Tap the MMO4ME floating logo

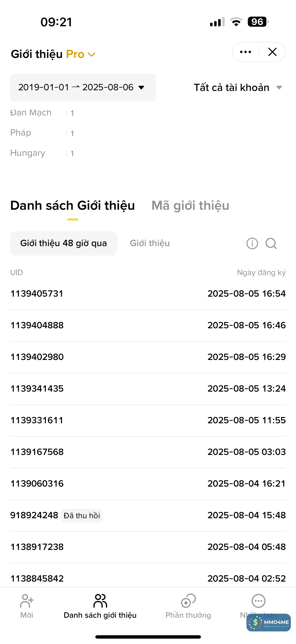pyautogui.click(x=269, y=622)
